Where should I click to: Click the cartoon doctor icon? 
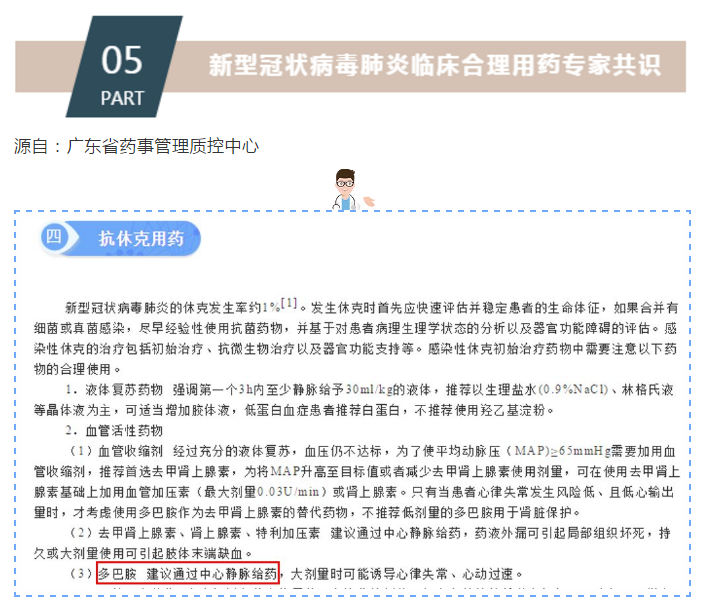click(x=345, y=190)
